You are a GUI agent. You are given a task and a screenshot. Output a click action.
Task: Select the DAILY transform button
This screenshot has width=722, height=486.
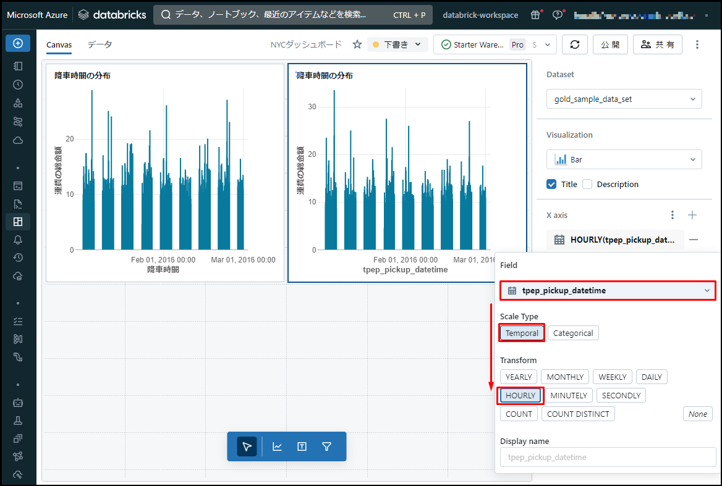651,377
